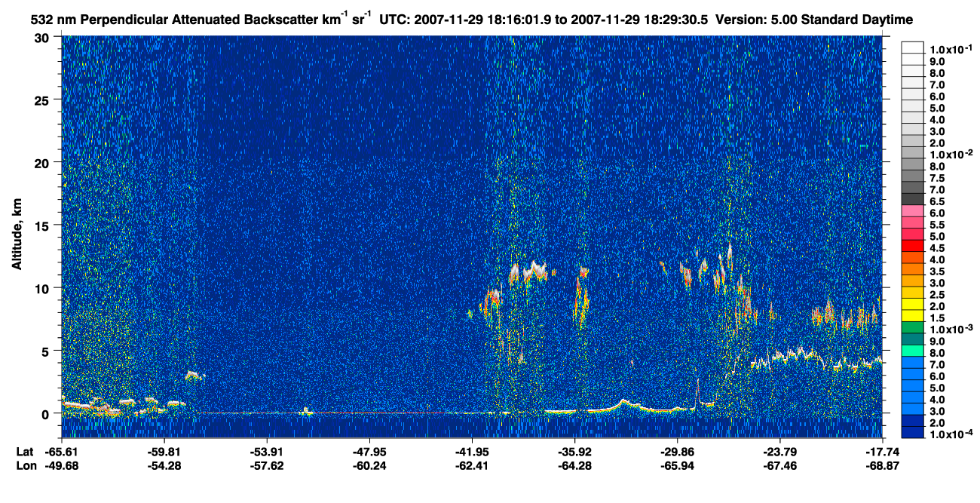The image size is (980, 503).
Task: Click the longitude value '-67.46'
Action: (x=779, y=465)
